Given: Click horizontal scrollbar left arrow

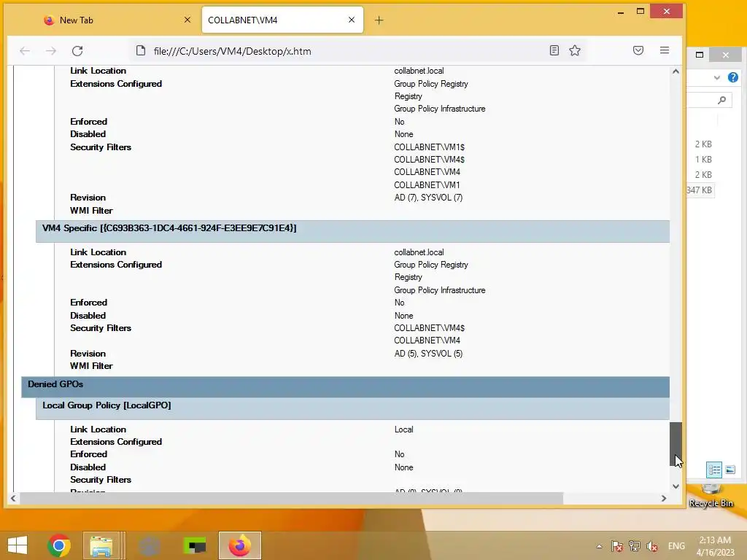Looking at the screenshot, I should point(13,498).
